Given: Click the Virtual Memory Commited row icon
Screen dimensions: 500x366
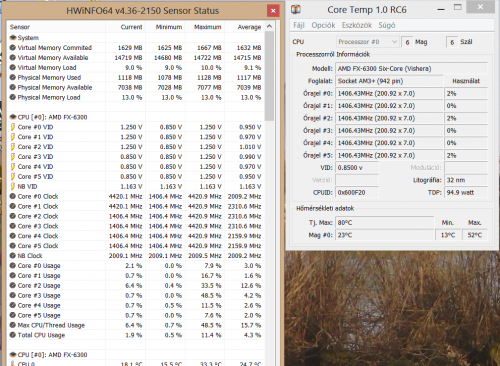Looking at the screenshot, I should tap(13, 48).
